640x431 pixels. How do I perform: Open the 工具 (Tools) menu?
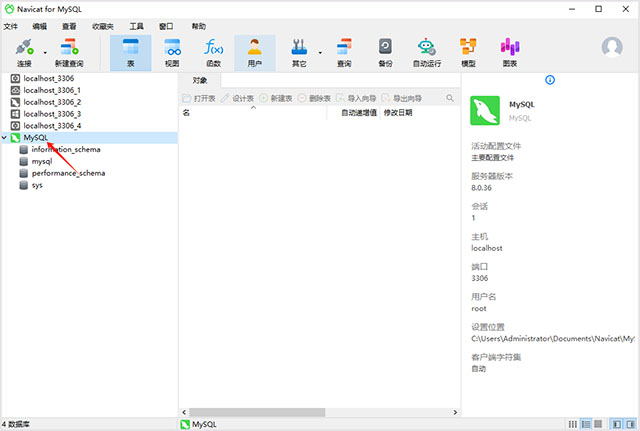pyautogui.click(x=136, y=27)
